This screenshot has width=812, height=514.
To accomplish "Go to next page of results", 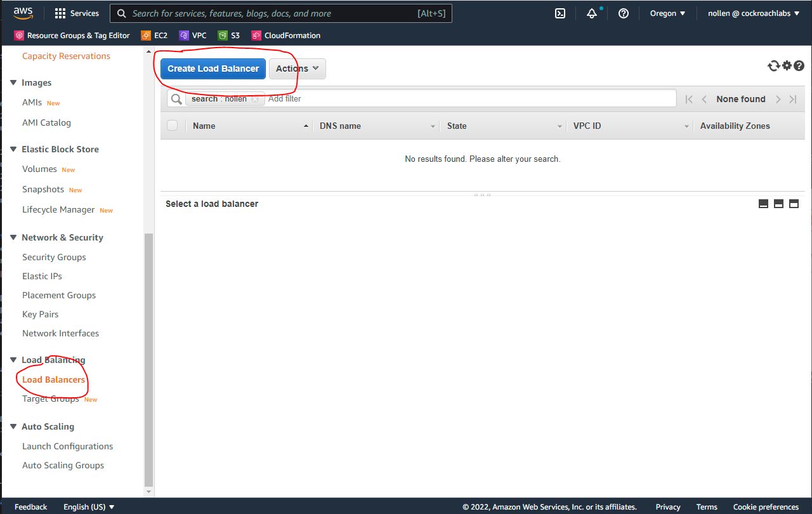I will 778,99.
